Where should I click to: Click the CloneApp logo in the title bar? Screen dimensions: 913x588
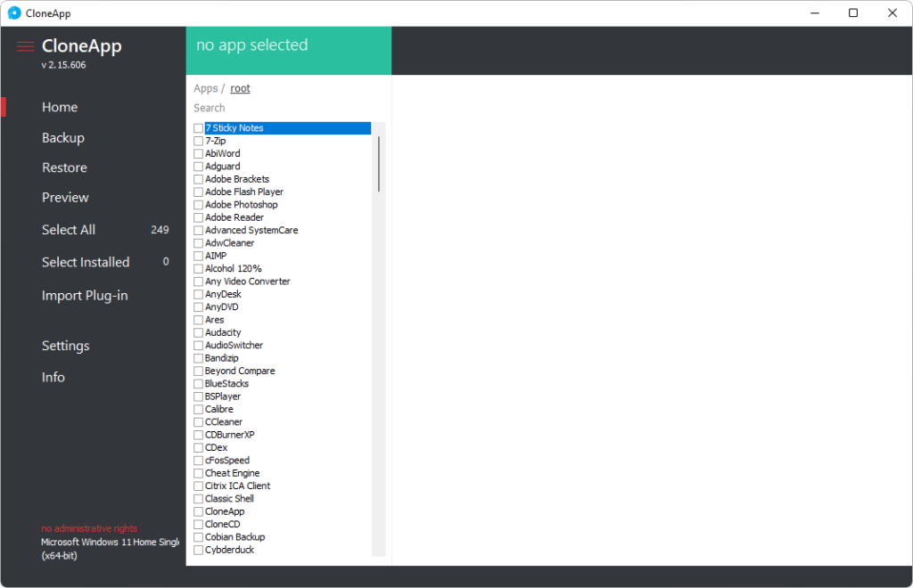coord(12,12)
